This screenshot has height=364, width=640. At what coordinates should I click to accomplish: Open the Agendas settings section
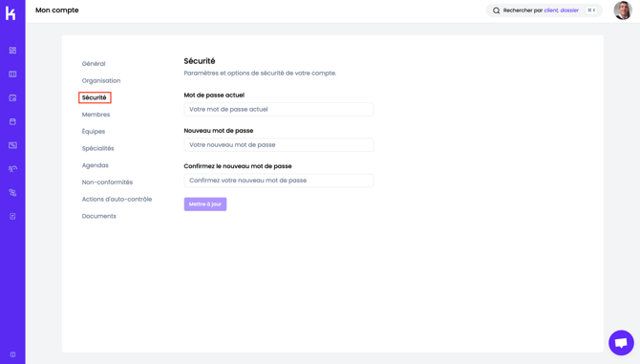tap(96, 165)
